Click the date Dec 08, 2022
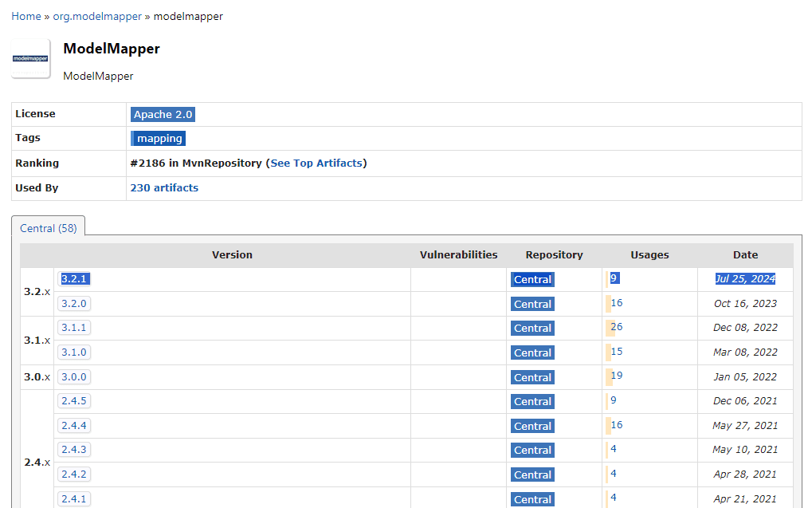The height and width of the screenshot is (508, 812). pos(745,328)
